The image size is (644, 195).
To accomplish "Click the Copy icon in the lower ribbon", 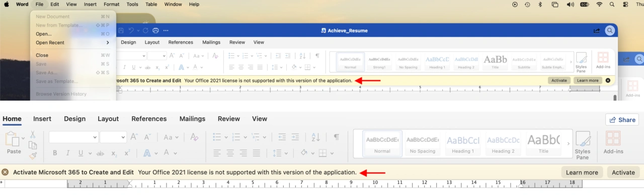I will point(33,145).
